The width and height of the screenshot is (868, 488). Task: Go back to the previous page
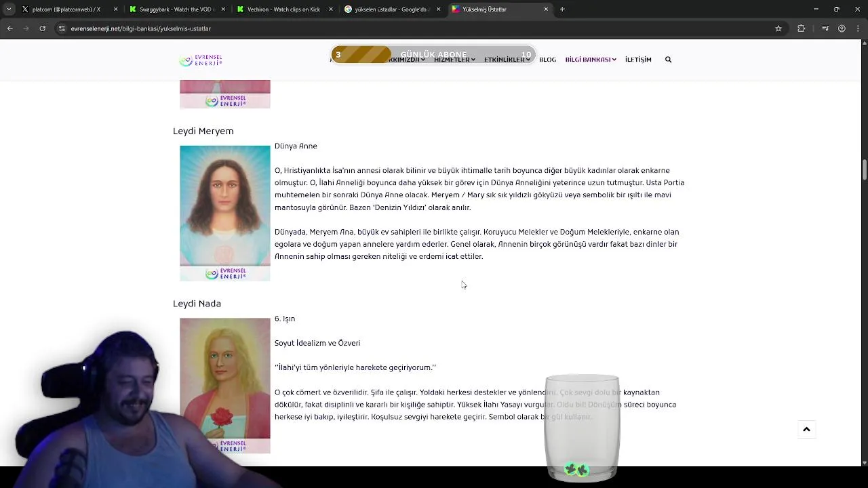9,28
